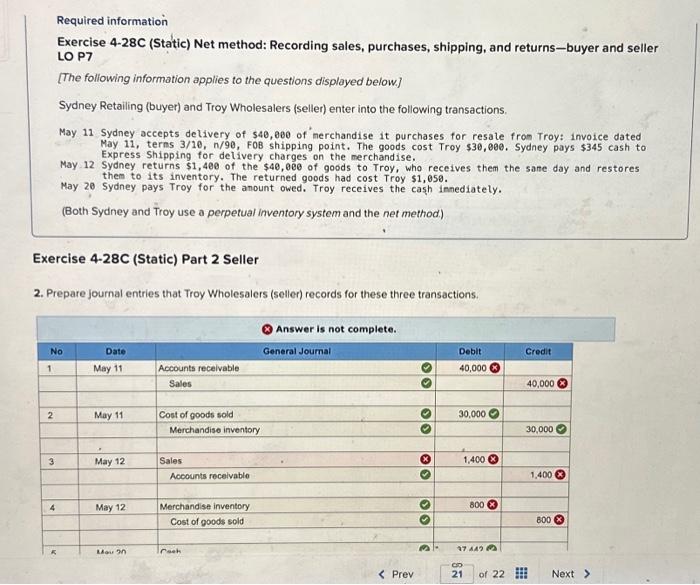
Task: Click the May 12 date of entry 3
Action: (x=110, y=461)
